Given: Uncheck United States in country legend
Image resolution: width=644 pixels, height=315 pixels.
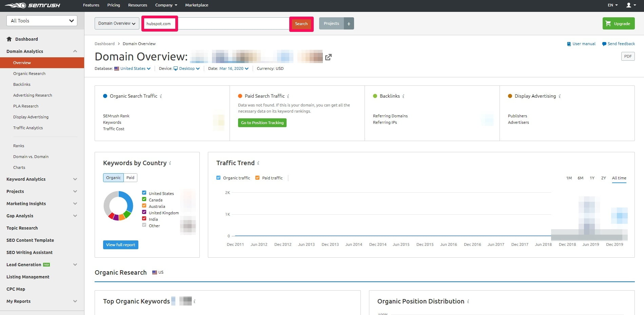Looking at the screenshot, I should (x=144, y=193).
